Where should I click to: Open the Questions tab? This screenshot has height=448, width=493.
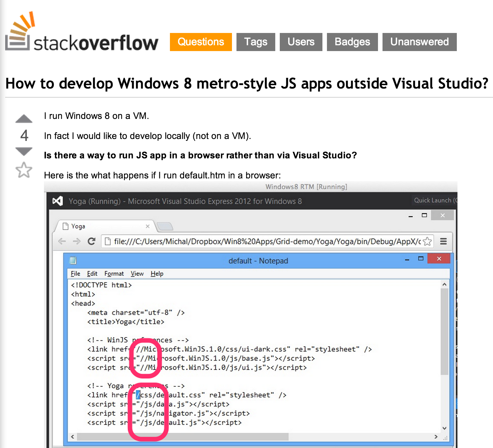(x=201, y=42)
